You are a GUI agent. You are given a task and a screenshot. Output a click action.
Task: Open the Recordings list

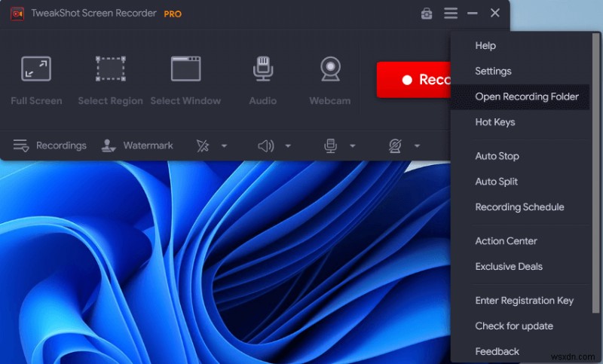point(50,145)
